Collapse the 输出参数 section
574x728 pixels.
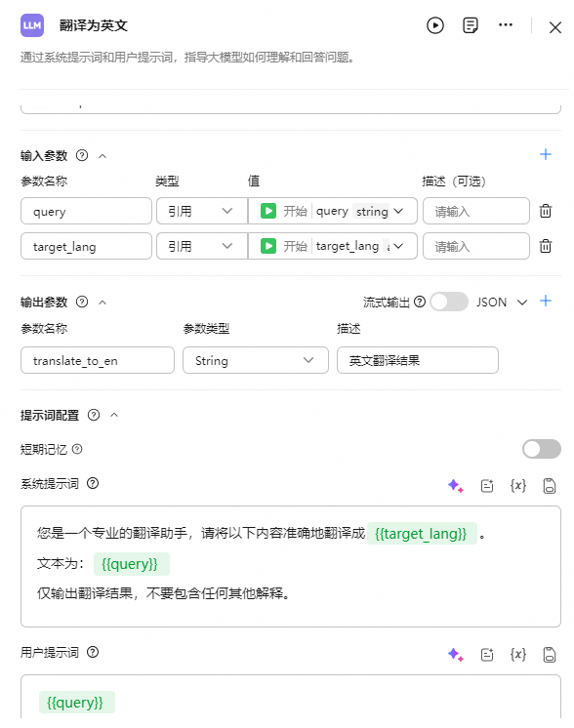[102, 303]
